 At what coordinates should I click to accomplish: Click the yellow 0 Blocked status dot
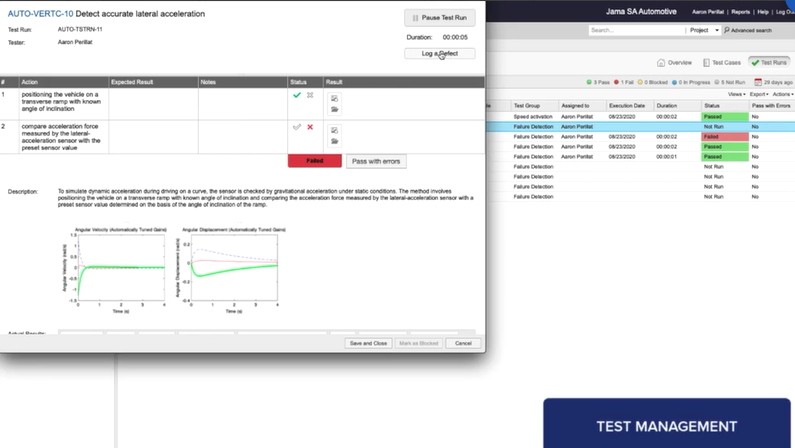pos(640,82)
